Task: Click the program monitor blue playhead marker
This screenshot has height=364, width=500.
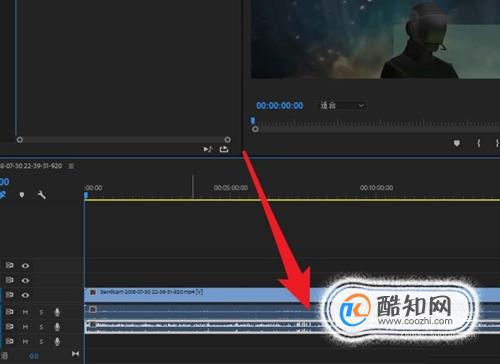Action: coord(253,120)
